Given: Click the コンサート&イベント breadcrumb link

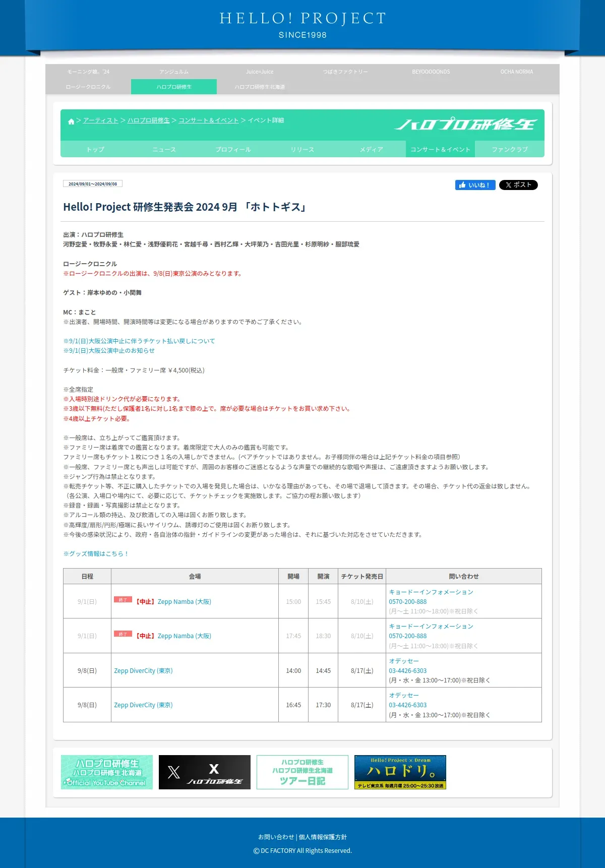Looking at the screenshot, I should (209, 120).
